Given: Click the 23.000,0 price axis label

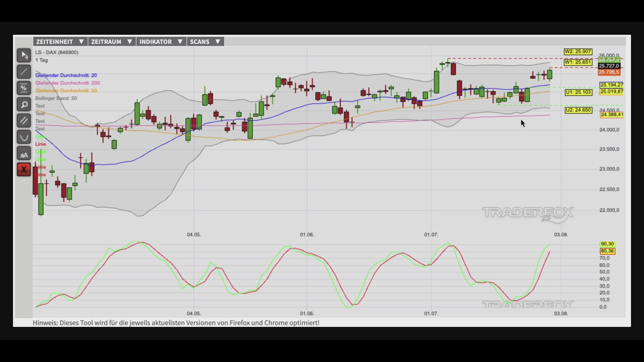Looking at the screenshot, I should coord(609,169).
